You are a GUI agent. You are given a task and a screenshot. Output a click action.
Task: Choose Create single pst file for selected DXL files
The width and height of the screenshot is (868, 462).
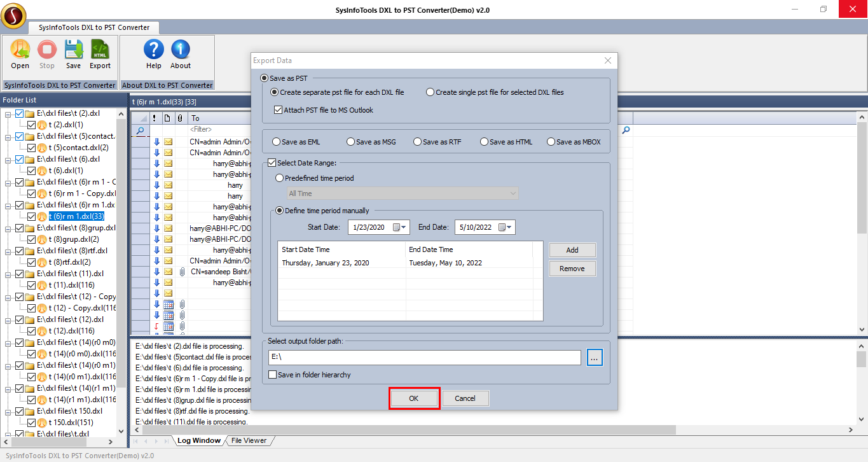(x=431, y=92)
